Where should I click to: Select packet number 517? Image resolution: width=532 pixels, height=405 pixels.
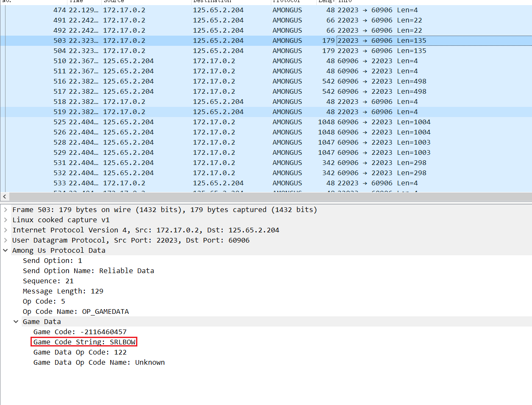266,92
